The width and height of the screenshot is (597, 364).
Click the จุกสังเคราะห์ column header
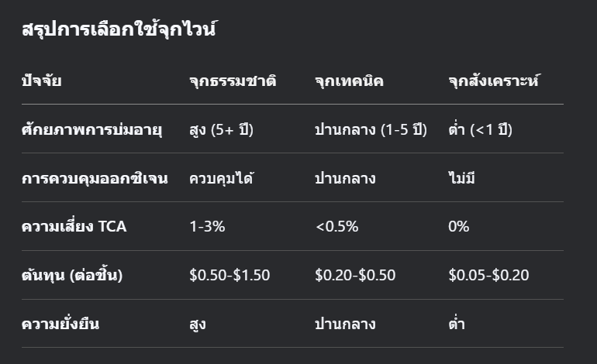(x=493, y=81)
